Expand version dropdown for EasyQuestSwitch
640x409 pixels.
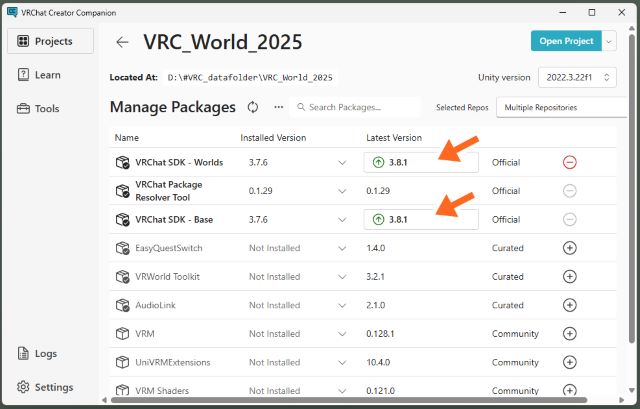click(342, 249)
